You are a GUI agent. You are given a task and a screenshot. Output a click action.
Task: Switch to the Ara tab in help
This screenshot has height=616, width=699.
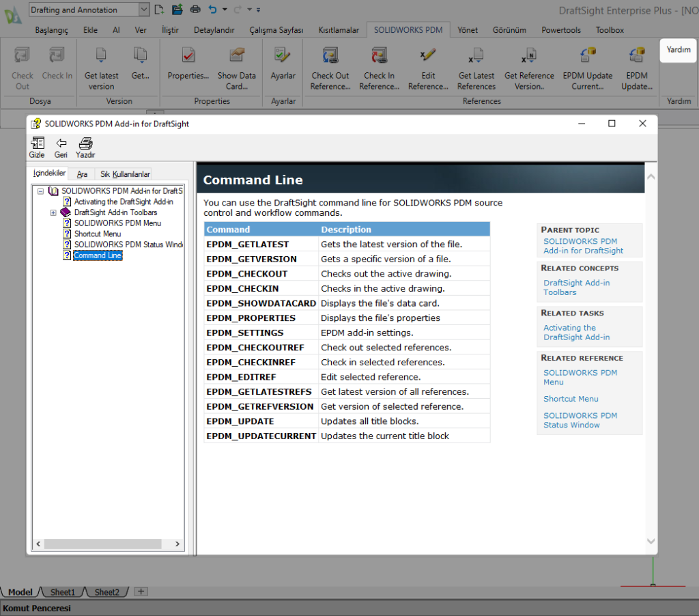81,173
